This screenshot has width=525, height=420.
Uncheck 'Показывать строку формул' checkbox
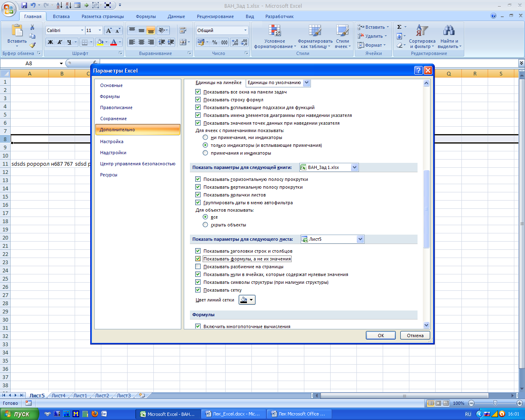tap(198, 100)
